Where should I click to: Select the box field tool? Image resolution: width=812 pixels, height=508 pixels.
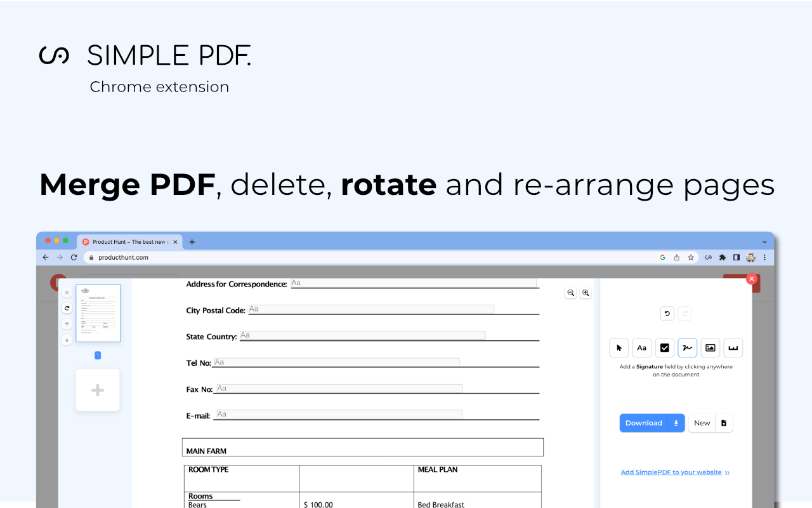(x=733, y=348)
